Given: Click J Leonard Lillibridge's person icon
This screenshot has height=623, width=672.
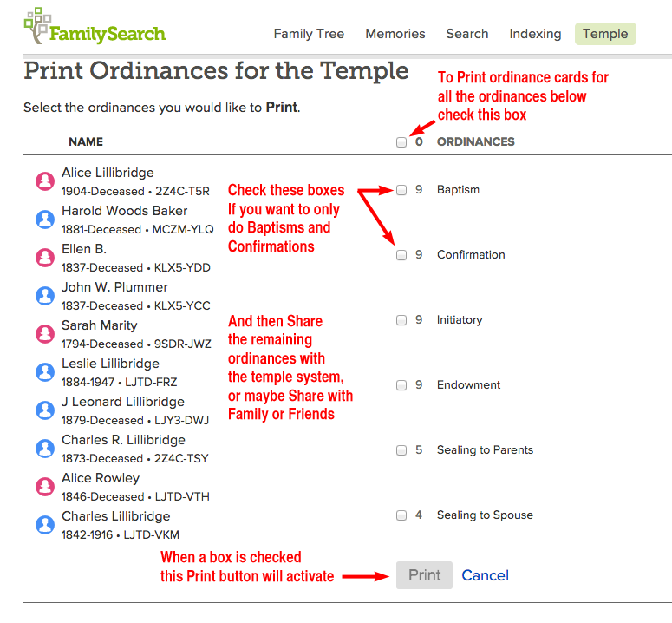Looking at the screenshot, I should [45, 410].
